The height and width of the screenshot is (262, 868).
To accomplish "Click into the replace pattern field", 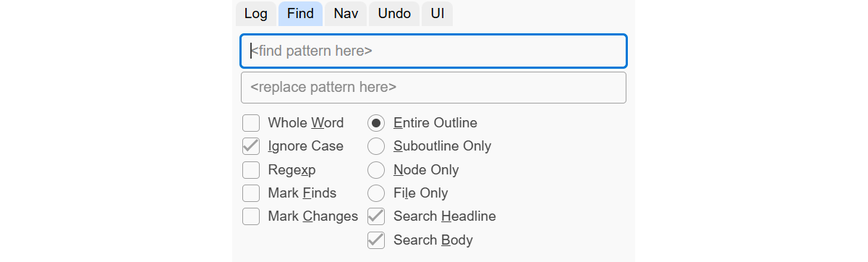I will tap(433, 88).
